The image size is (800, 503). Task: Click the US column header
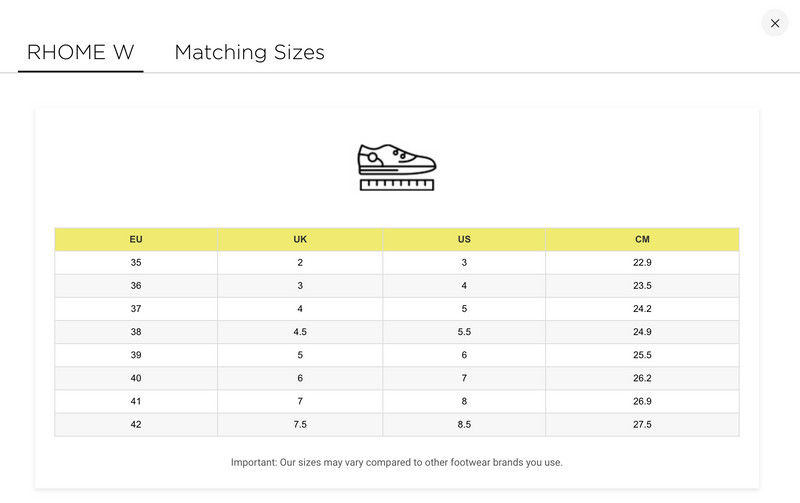coord(464,239)
